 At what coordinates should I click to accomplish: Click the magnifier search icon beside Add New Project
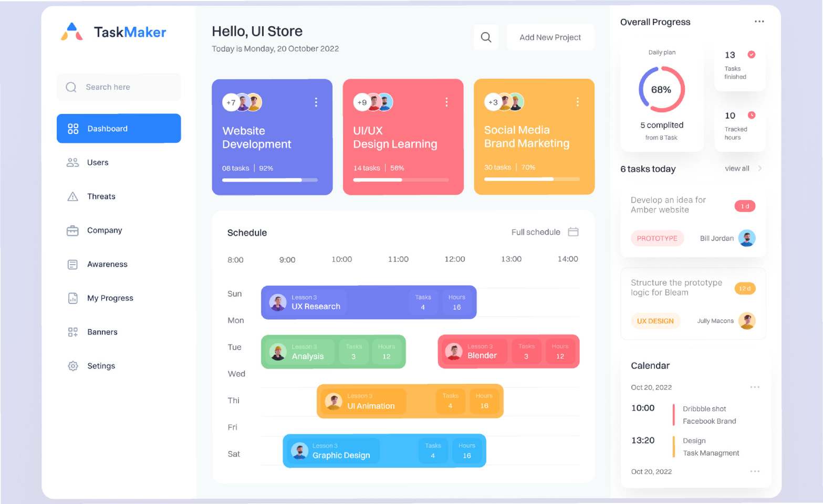[x=486, y=37]
